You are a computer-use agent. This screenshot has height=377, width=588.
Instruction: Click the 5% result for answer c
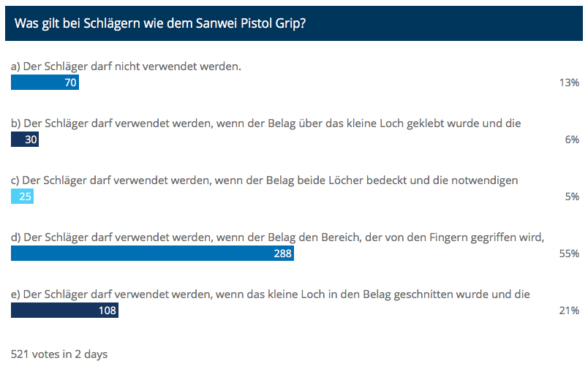(x=572, y=197)
